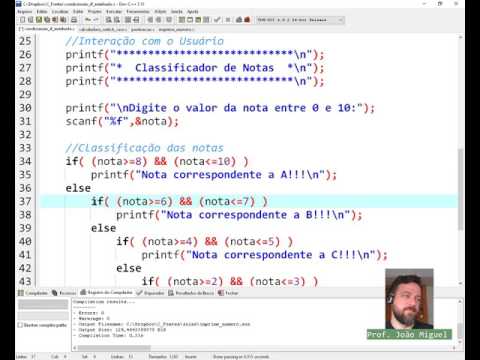Image resolution: width=480 pixels, height=360 pixels.
Task: Save the current file via toolbar
Action: (39, 20)
